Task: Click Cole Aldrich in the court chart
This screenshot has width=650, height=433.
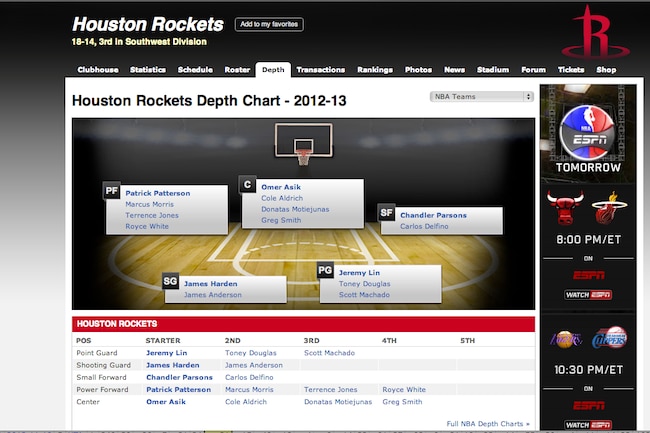Action: point(282,198)
